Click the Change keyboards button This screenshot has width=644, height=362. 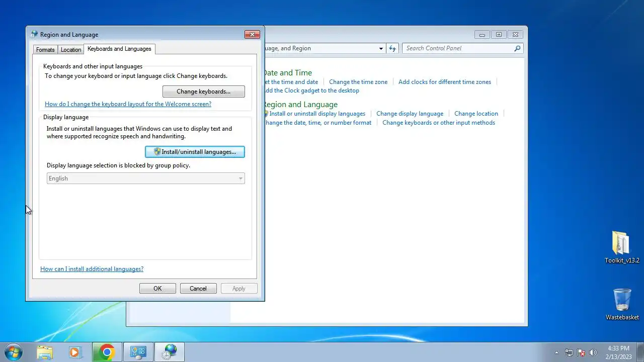click(204, 92)
